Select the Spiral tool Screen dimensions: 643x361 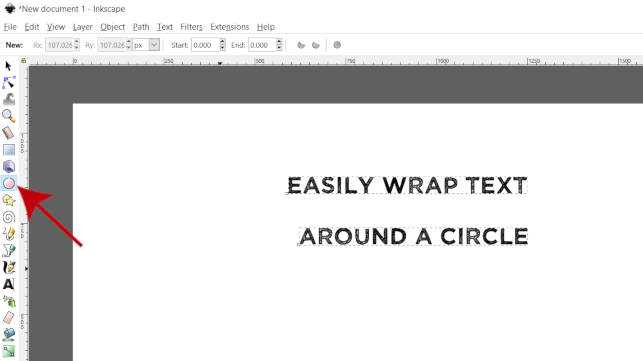(x=9, y=217)
